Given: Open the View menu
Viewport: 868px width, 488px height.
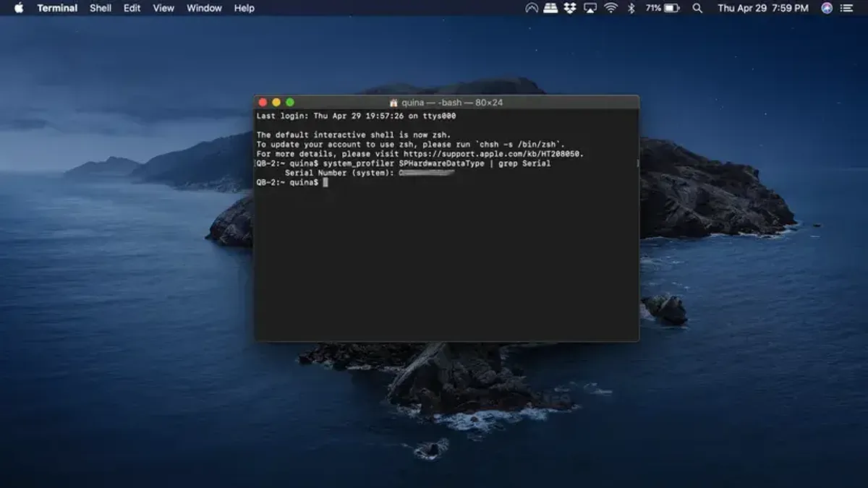Looking at the screenshot, I should 163,8.
